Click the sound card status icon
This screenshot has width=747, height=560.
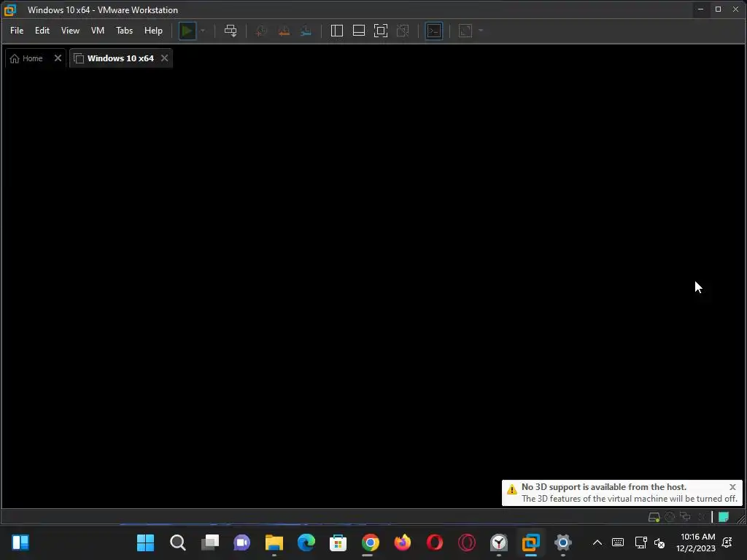pyautogui.click(x=701, y=517)
